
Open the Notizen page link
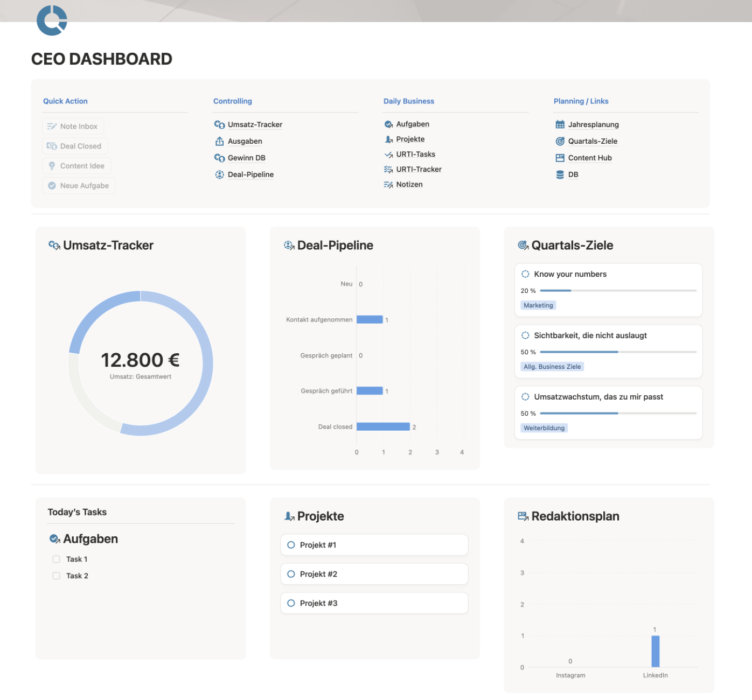pos(409,185)
